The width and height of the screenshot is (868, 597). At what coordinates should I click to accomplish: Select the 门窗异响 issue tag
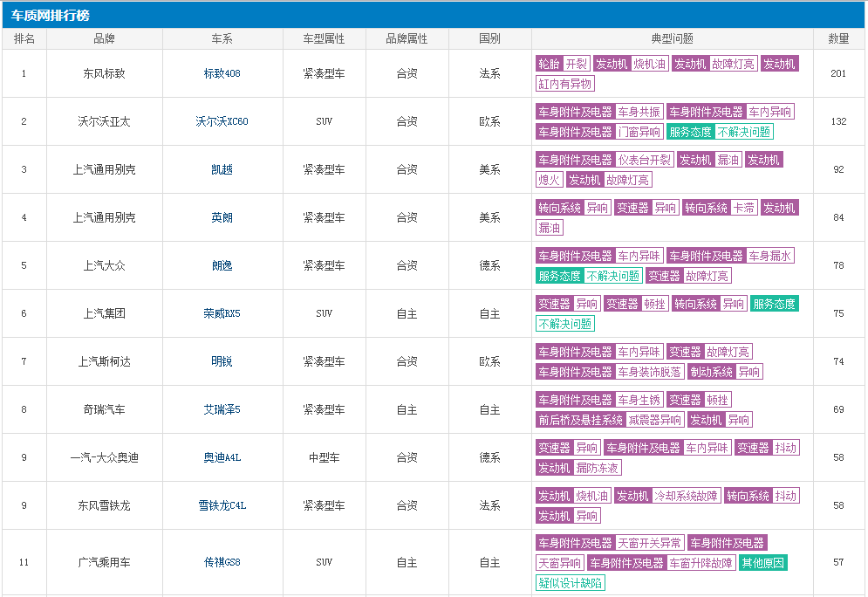click(639, 132)
